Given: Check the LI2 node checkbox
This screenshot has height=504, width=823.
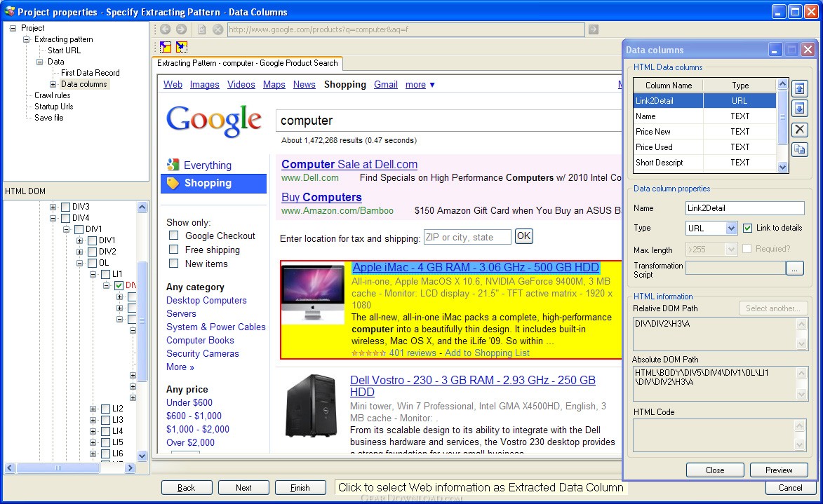Looking at the screenshot, I should coord(105,409).
